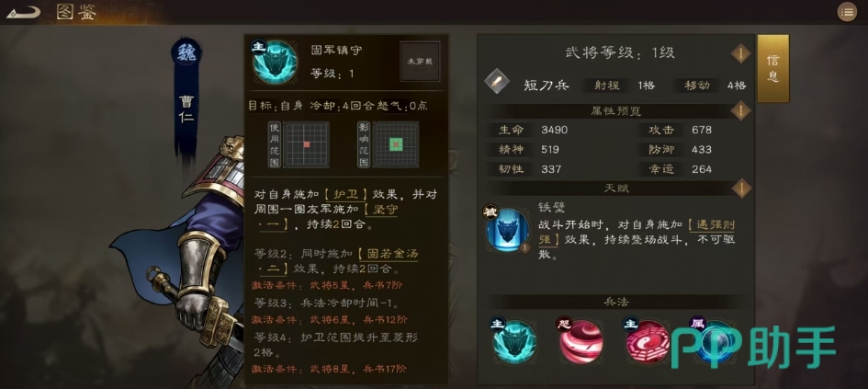This screenshot has width=868, height=389.
Task: Tap the large 固军镇守 skill icon in detail panel
Action: [x=275, y=62]
